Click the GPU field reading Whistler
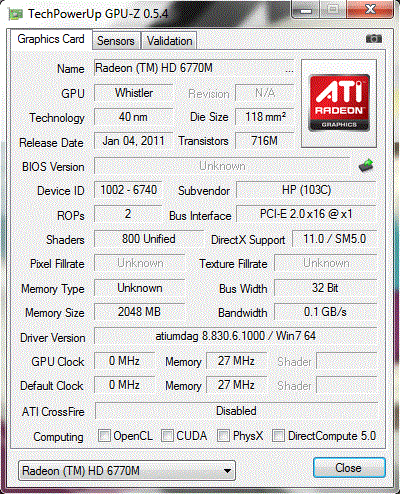This screenshot has width=400, height=494. tap(134, 93)
